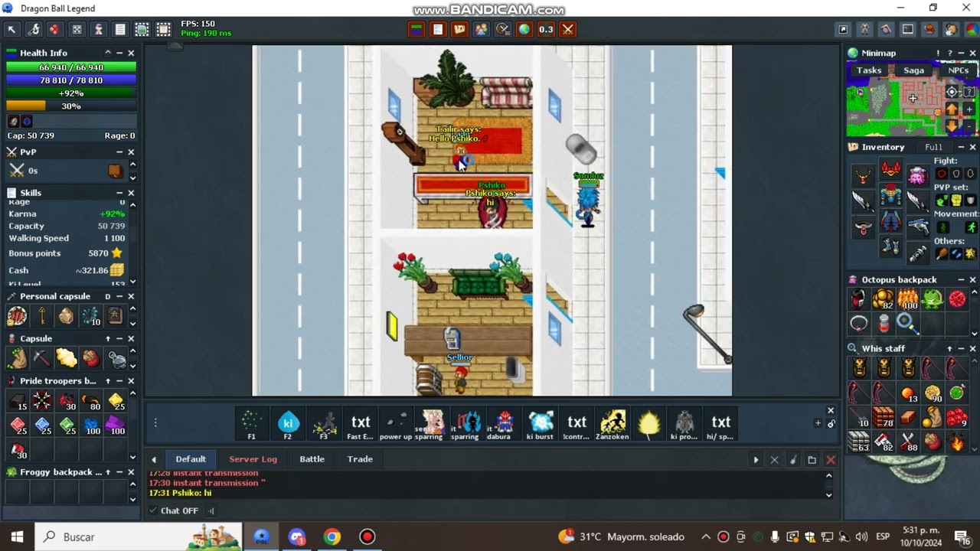Select the red offensive Fight mode
The image size is (980, 551).
click(x=942, y=174)
